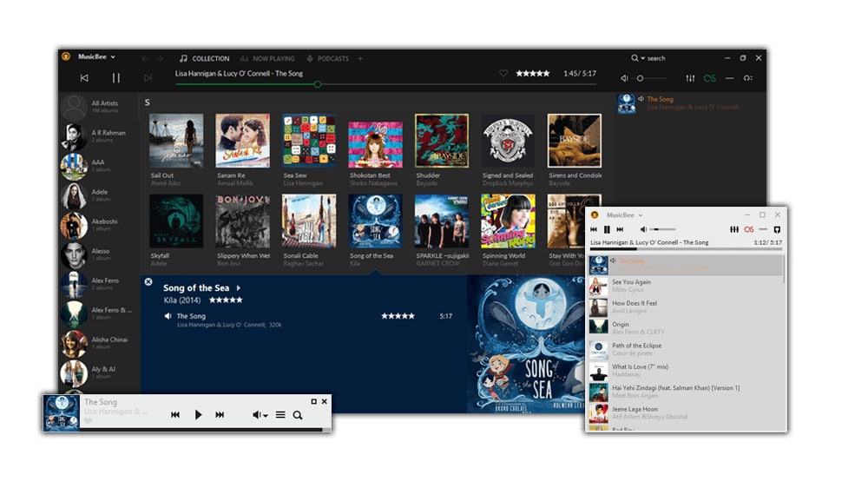Close the Song of the Sea album panel
This screenshot has height=488, width=868.
click(148, 282)
